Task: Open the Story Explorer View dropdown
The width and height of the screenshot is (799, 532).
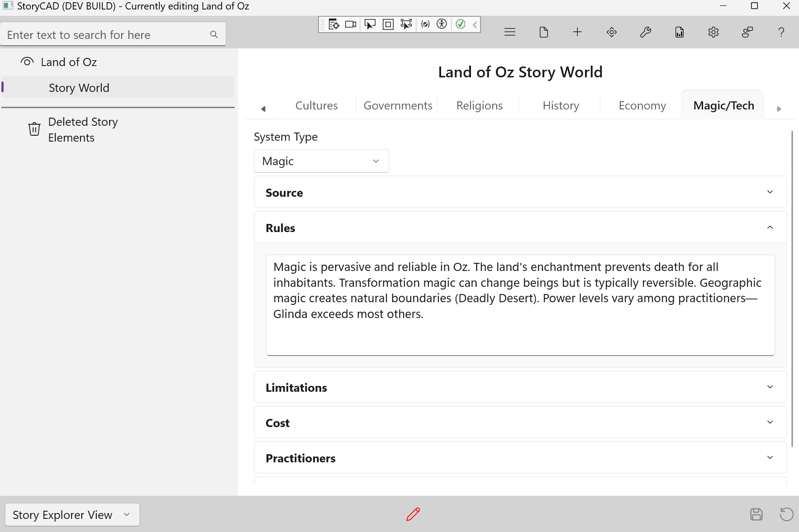Action: click(x=72, y=515)
